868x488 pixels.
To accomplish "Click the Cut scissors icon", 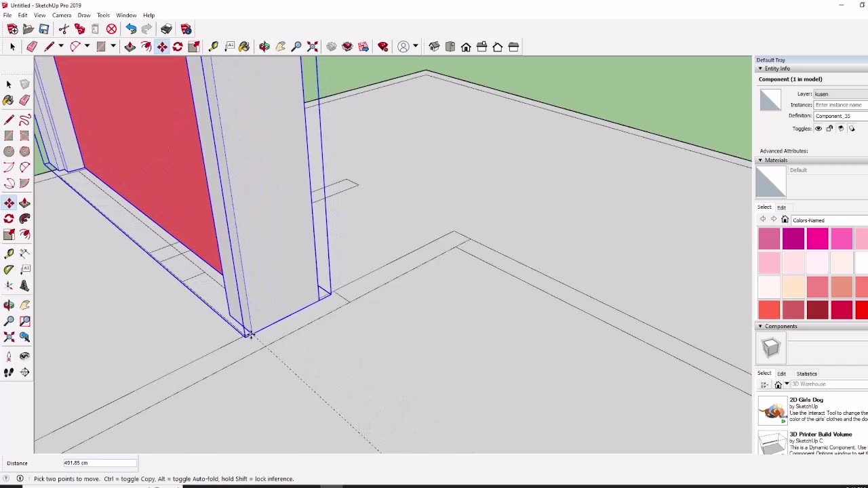I will tap(64, 29).
